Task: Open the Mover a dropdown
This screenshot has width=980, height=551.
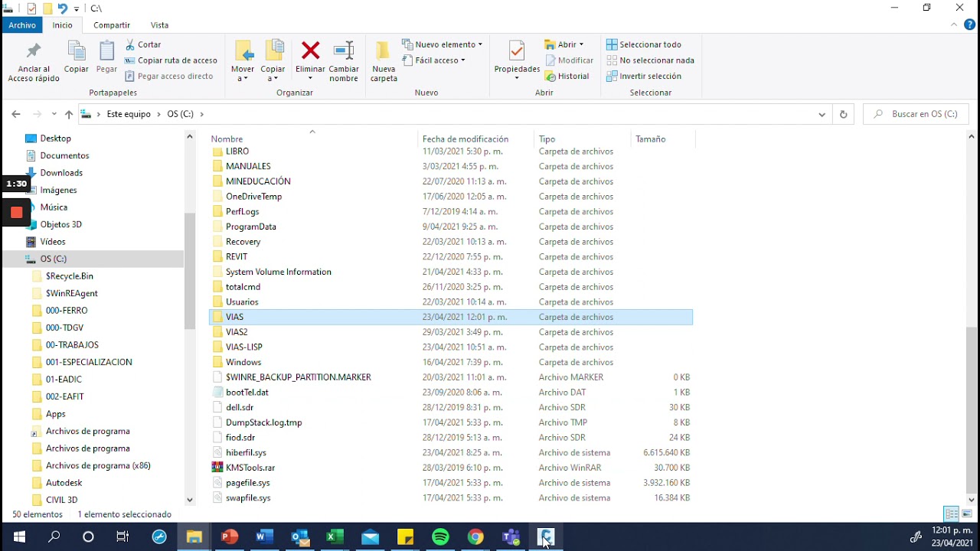Action: click(x=243, y=73)
